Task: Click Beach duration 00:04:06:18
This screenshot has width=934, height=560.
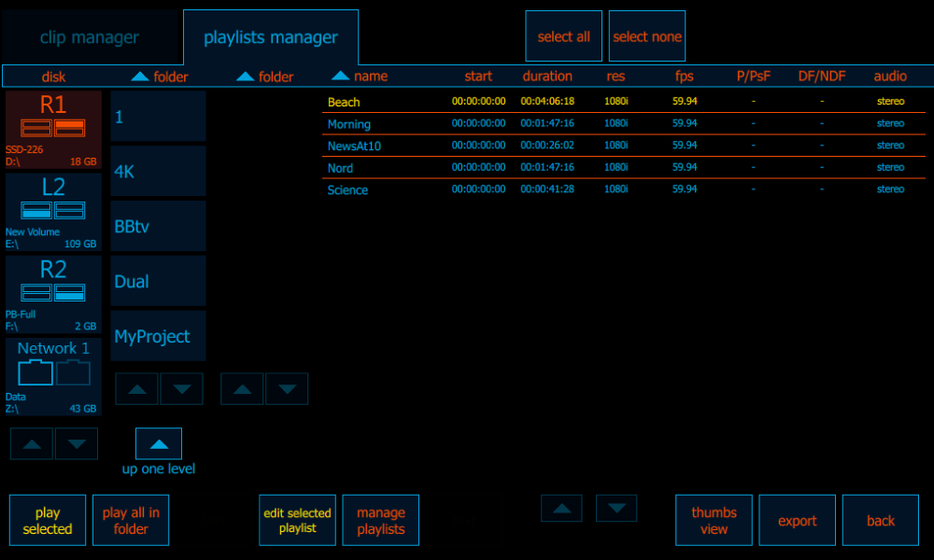Action: click(547, 101)
